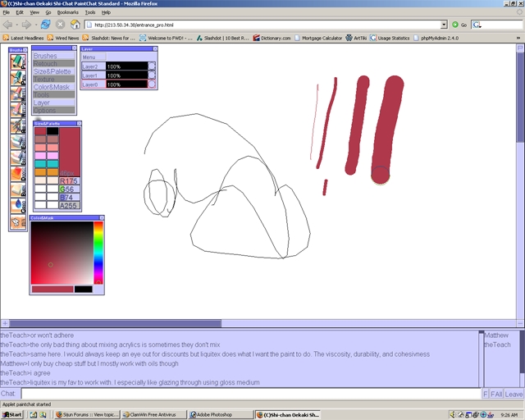Pick the orange swatch in left palette column
Image resolution: width=525 pixels, height=420 pixels.
40,172
